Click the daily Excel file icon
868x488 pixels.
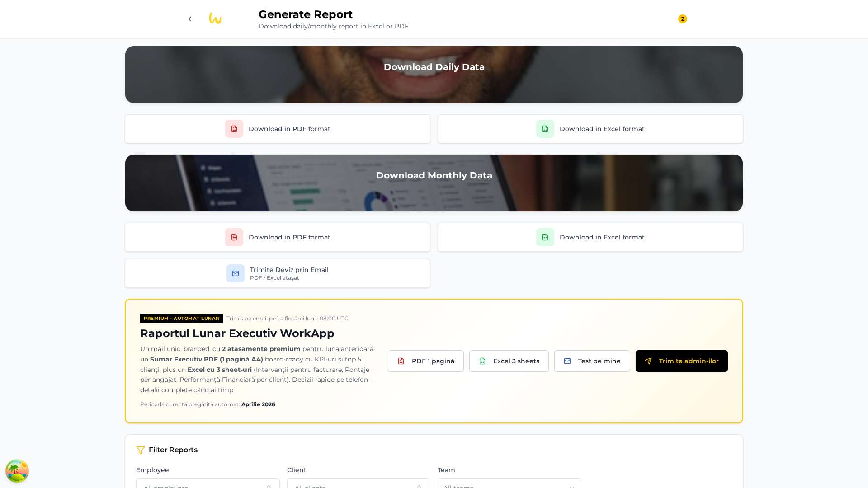[545, 129]
